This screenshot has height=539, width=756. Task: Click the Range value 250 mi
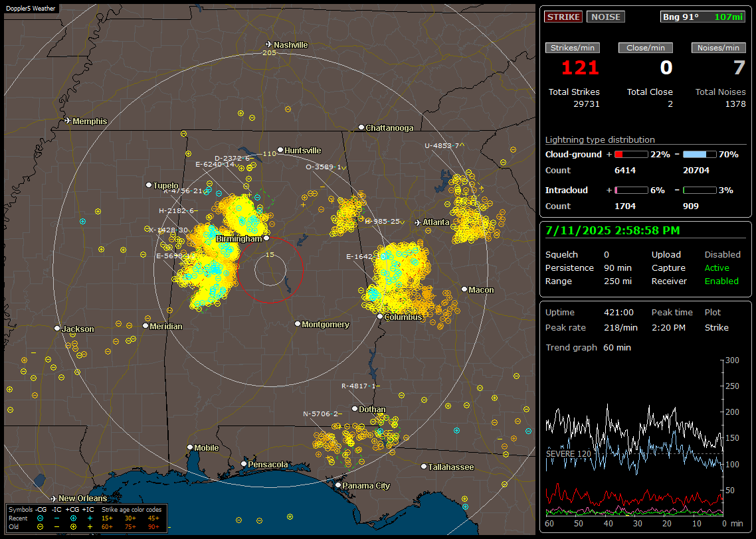tap(618, 281)
